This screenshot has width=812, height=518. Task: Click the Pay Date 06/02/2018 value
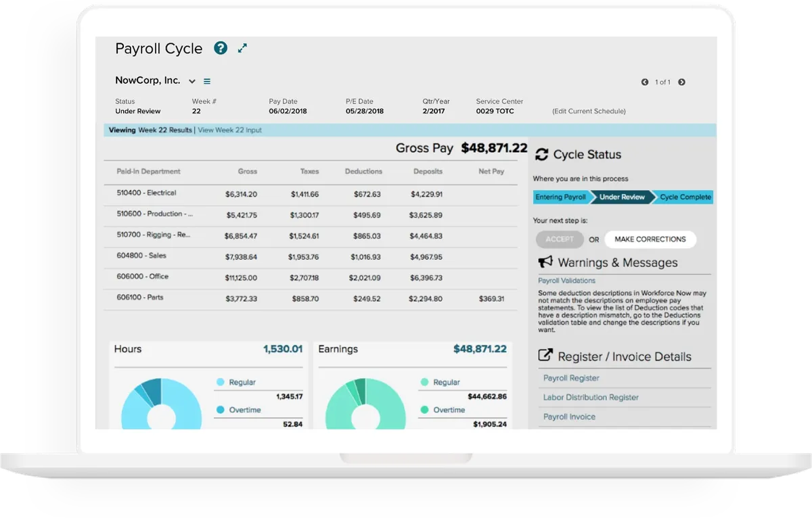point(288,112)
